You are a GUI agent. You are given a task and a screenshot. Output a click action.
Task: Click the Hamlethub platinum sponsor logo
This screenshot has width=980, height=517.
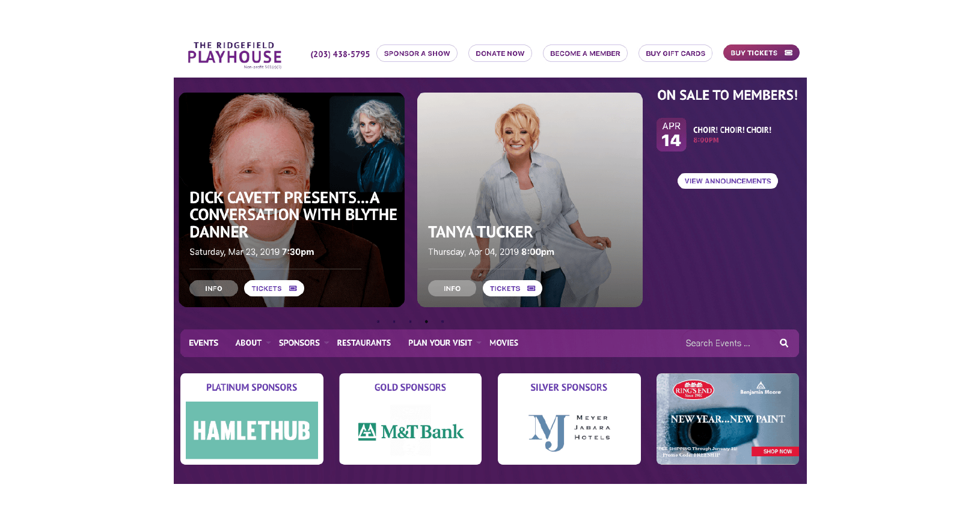tap(252, 430)
